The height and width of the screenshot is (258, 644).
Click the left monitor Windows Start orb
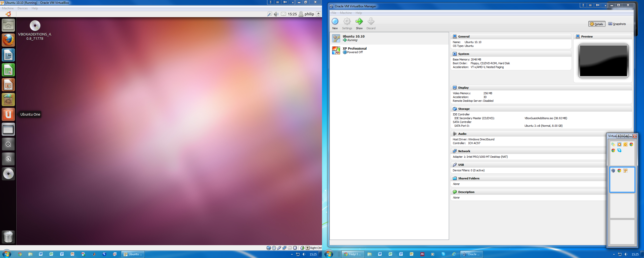click(x=7, y=254)
